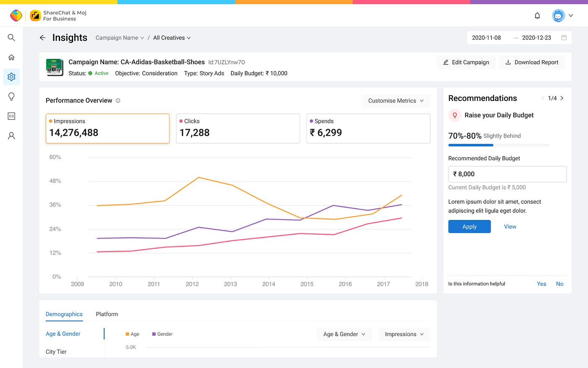Click the blue Apply button
This screenshot has width=588, height=368.
pos(469,226)
